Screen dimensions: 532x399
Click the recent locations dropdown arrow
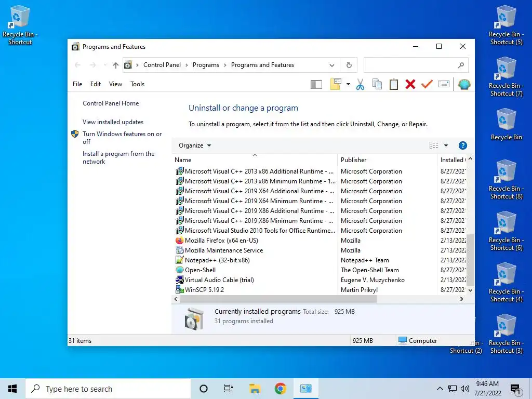coord(105,65)
